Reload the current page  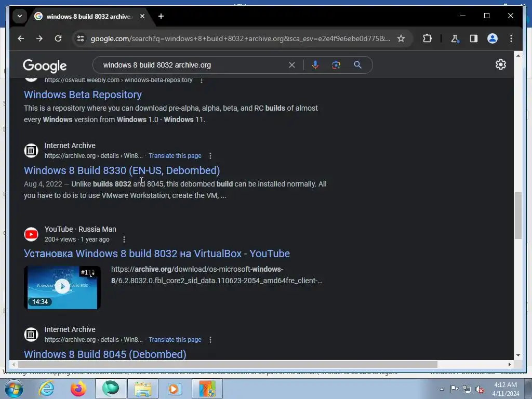(58, 38)
